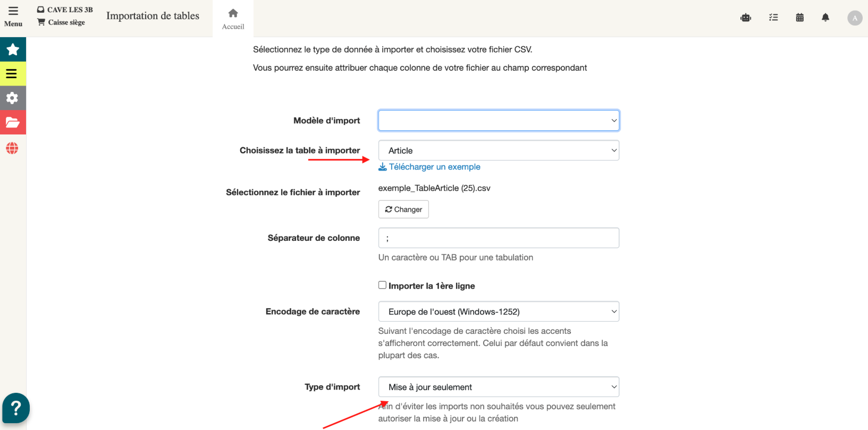Open the yellow list sidebar icon

pyautogui.click(x=13, y=74)
